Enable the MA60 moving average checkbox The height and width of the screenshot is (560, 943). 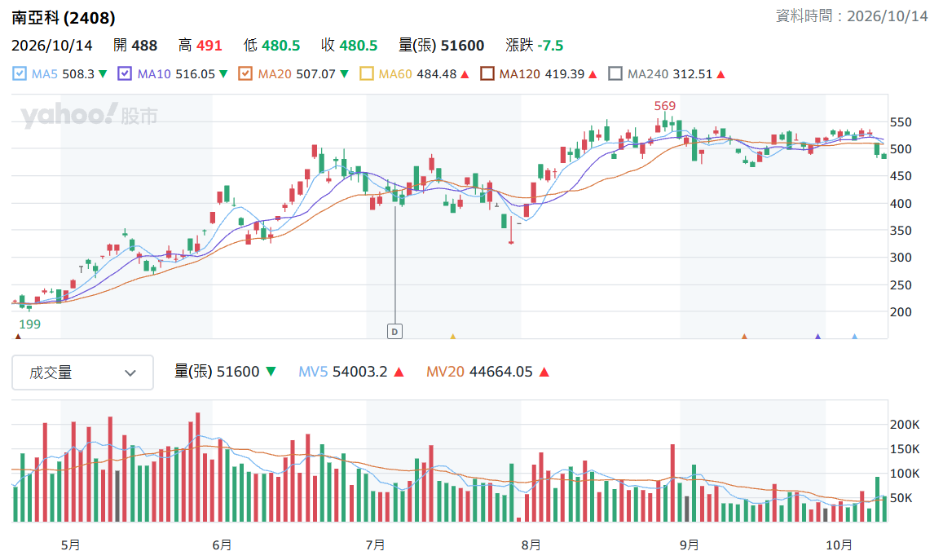tap(366, 74)
